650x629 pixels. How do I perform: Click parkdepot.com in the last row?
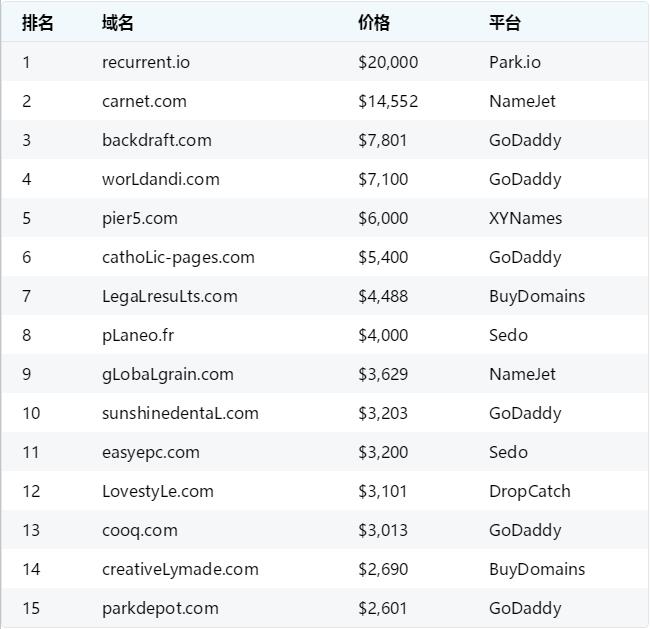(160, 608)
